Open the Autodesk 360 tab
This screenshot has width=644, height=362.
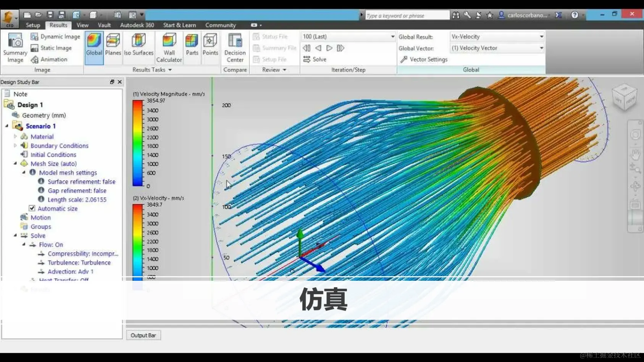point(137,25)
